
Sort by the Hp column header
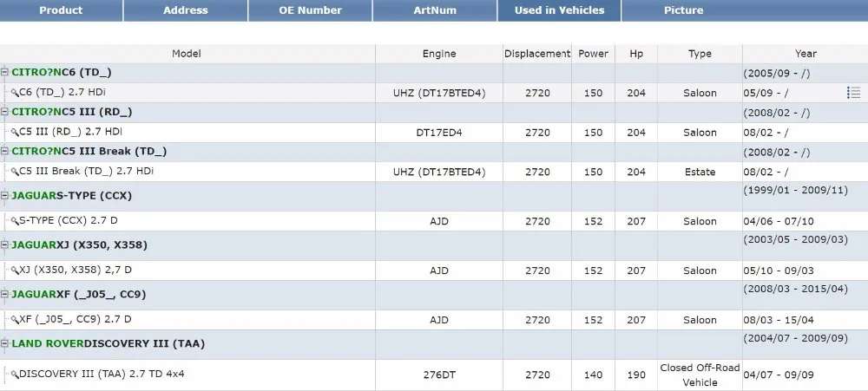coord(636,54)
